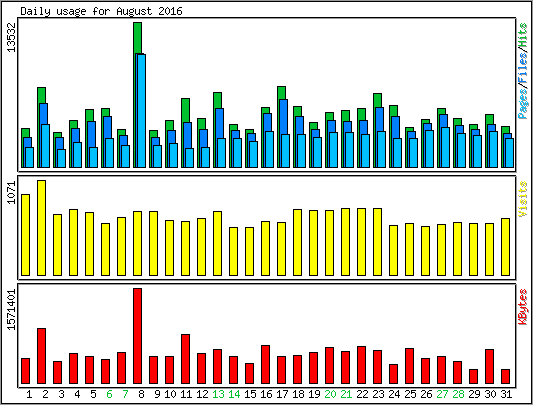The image size is (533, 405).
Task: Click the cyan "Pages" legend word
Action: (x=523, y=103)
